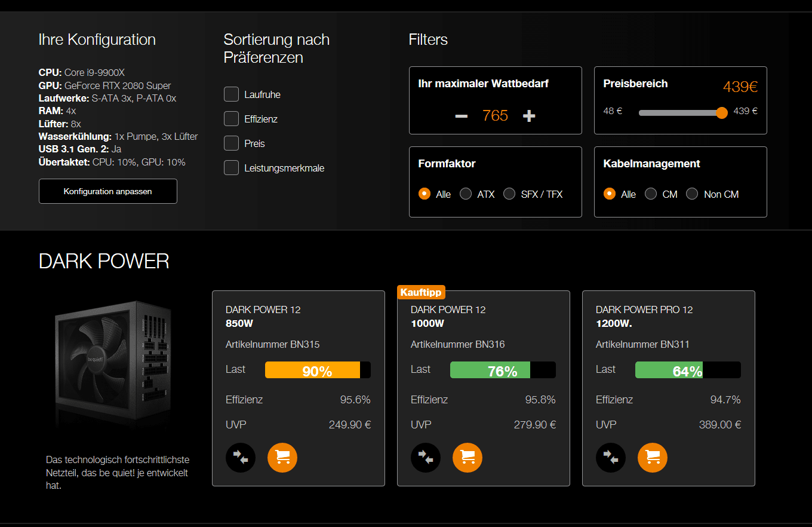Screen dimensions: 812x527
Task: Click the Dark Power Pro 12 1200W title
Action: pos(644,316)
